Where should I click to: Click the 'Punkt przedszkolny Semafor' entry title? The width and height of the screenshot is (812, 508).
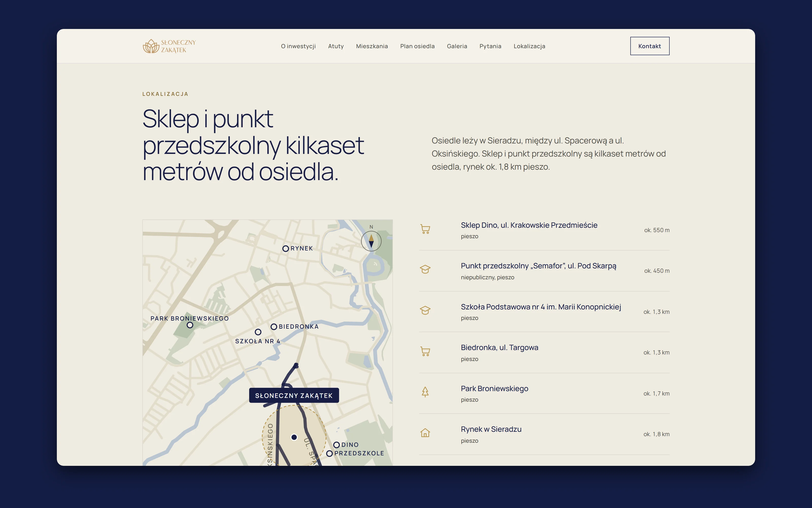point(538,266)
